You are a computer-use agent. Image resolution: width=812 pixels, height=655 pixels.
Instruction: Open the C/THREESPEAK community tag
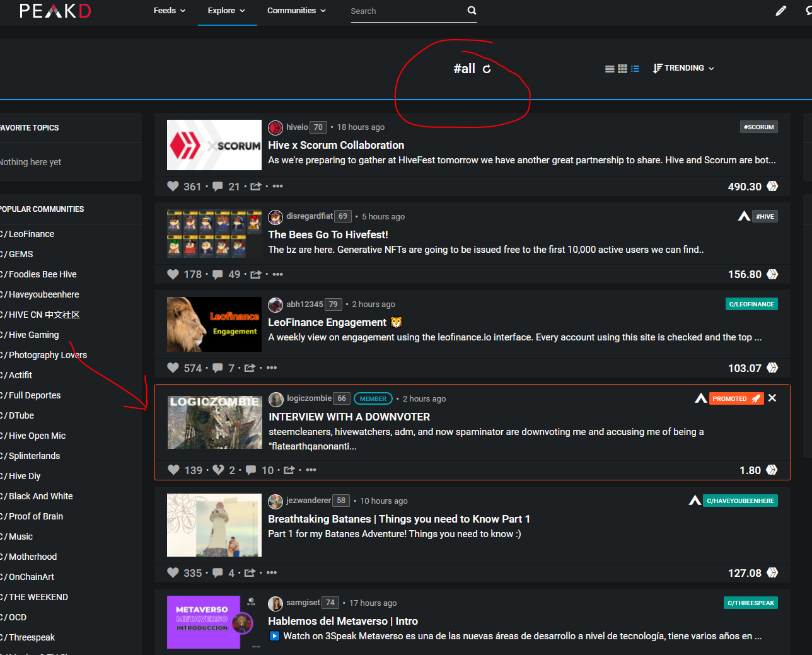(x=751, y=603)
